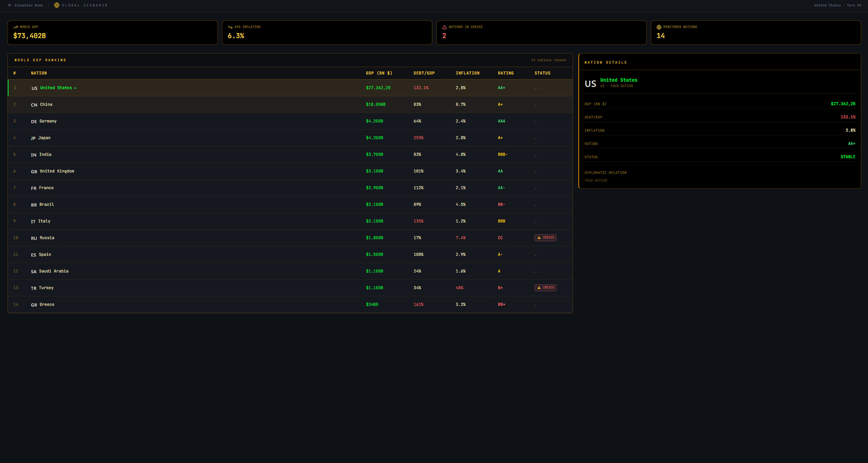
Task: Go back to Situation Room
Action: click(x=25, y=5)
